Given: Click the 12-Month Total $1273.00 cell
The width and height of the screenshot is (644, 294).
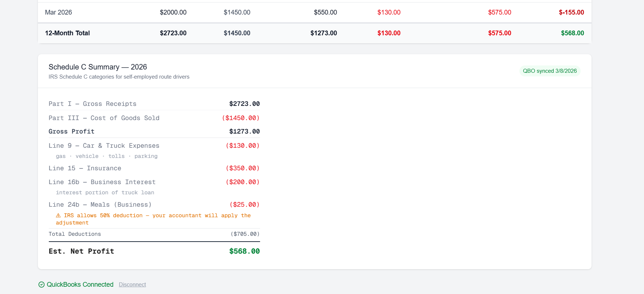Looking at the screenshot, I should click(x=323, y=33).
